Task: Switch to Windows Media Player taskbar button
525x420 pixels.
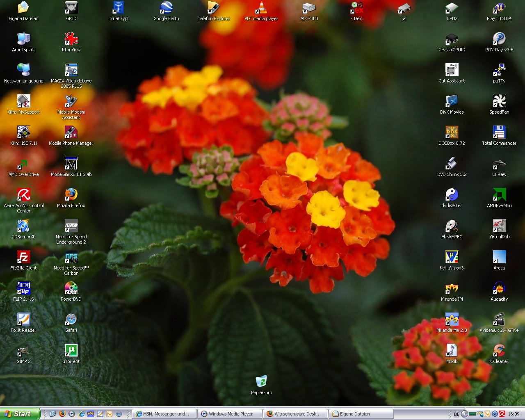Action: pos(230,414)
